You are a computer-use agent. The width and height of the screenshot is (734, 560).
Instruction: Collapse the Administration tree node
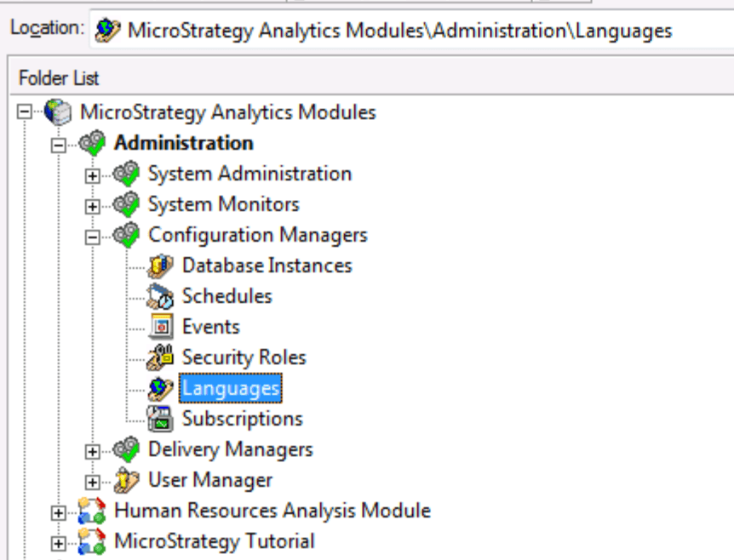[x=59, y=144]
